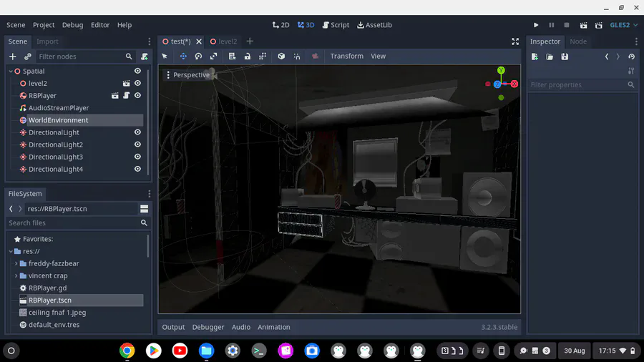Attach a script to selected node
Image resolution: width=644 pixels, height=362 pixels.
coord(144,57)
